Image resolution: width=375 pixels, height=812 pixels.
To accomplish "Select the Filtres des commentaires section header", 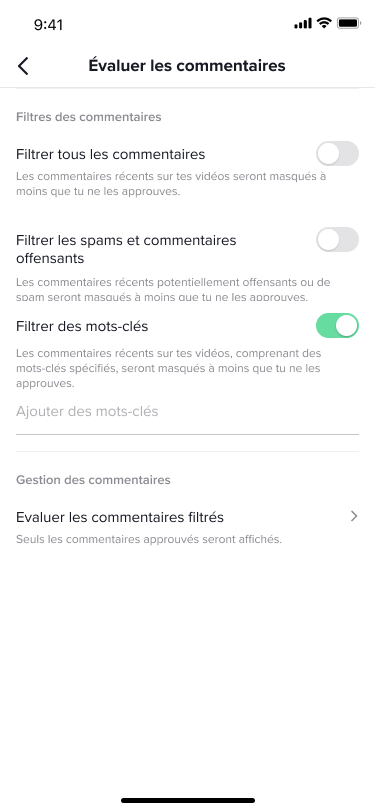I will tap(89, 117).
